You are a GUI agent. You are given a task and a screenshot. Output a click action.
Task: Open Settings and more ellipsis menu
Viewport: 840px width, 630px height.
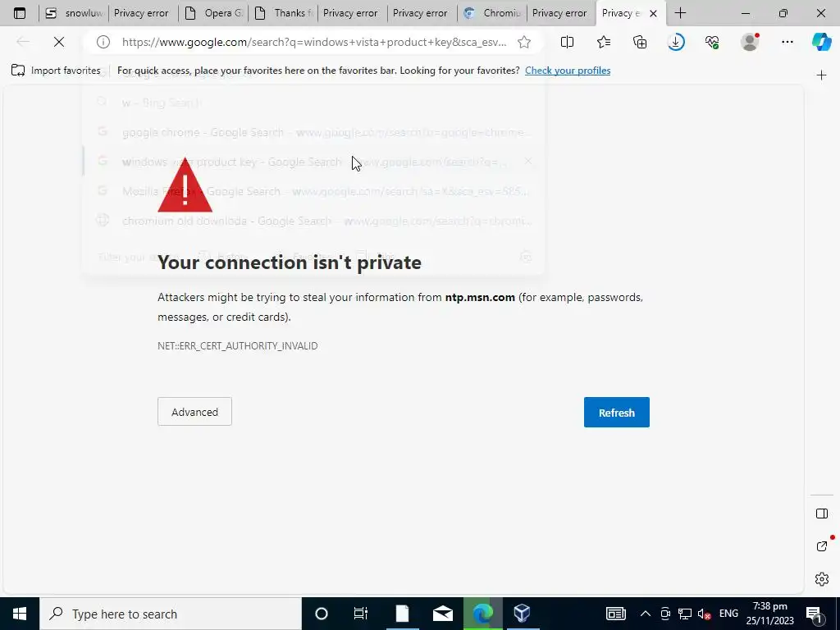(787, 42)
